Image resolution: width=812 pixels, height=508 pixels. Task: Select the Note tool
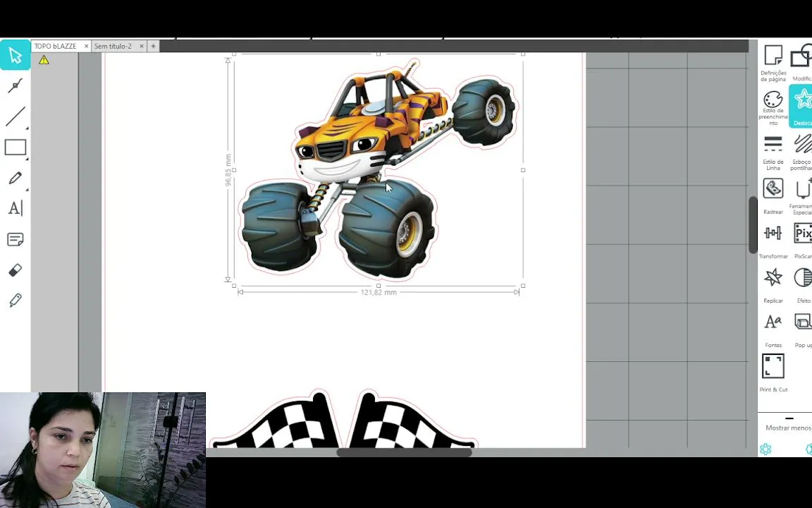15,239
